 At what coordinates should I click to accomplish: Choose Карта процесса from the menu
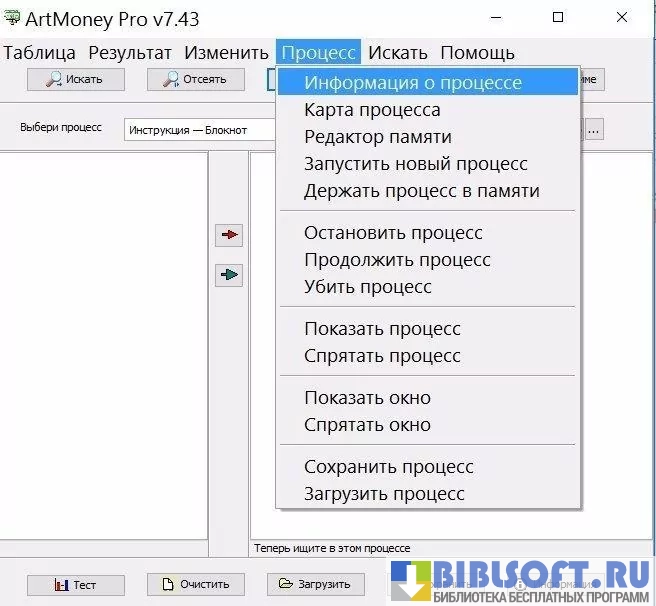(x=372, y=109)
